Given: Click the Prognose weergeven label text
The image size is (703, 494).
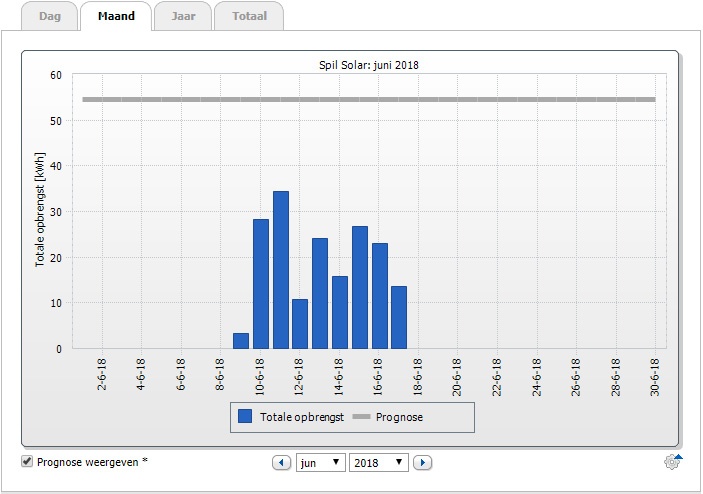Looking at the screenshot, I should click(87, 462).
